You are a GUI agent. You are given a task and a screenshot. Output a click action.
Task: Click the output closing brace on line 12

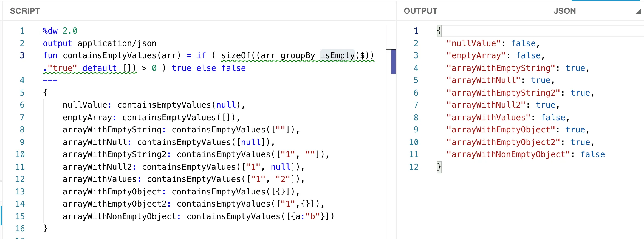point(439,167)
